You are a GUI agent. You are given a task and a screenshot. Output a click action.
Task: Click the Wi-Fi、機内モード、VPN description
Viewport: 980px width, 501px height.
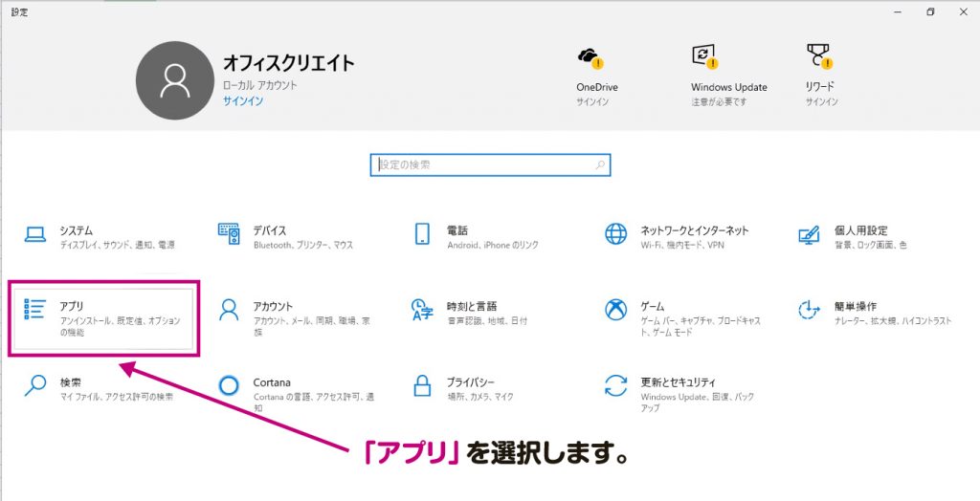[682, 246]
